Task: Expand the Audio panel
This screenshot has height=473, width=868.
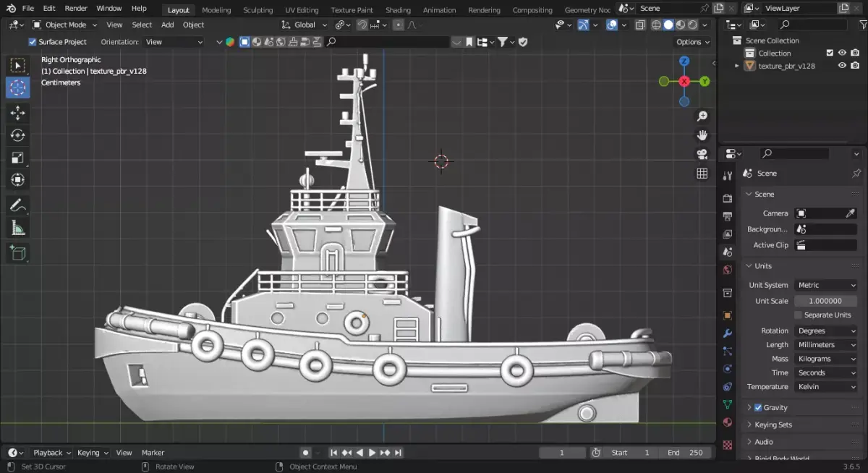Action: tap(764, 442)
